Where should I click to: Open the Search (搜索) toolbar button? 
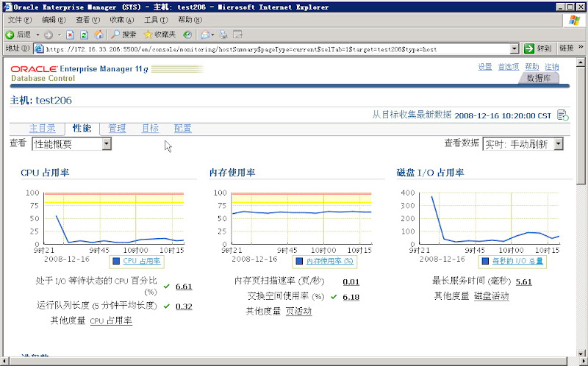point(123,35)
